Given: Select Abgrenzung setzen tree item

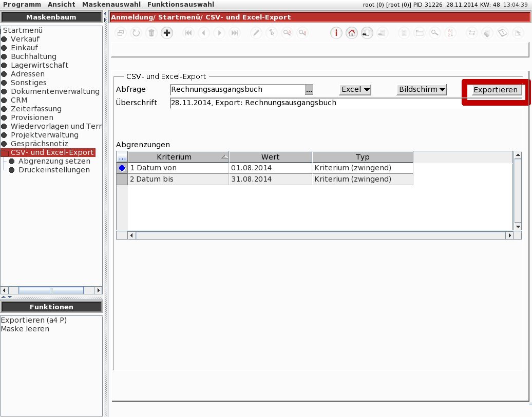Looking at the screenshot, I should pyautogui.click(x=54, y=161).
